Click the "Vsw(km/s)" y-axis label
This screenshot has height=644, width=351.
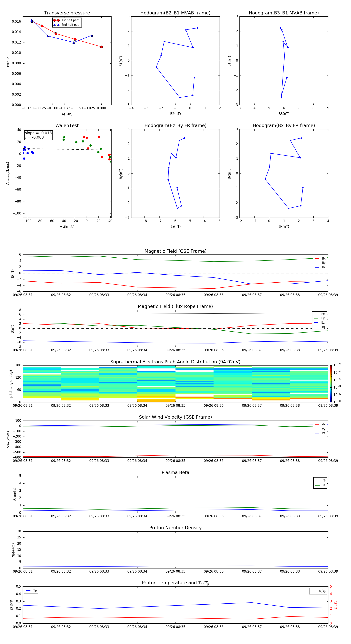pos(8,439)
